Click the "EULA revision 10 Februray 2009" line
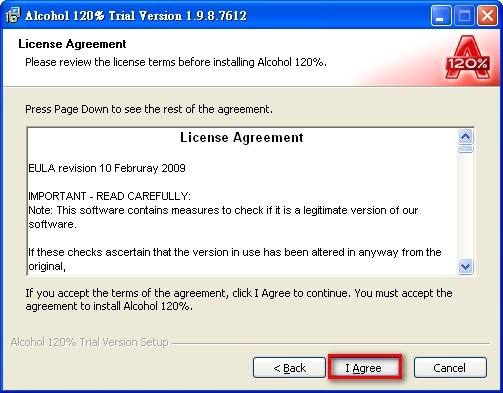The width and height of the screenshot is (503, 393). 107,168
